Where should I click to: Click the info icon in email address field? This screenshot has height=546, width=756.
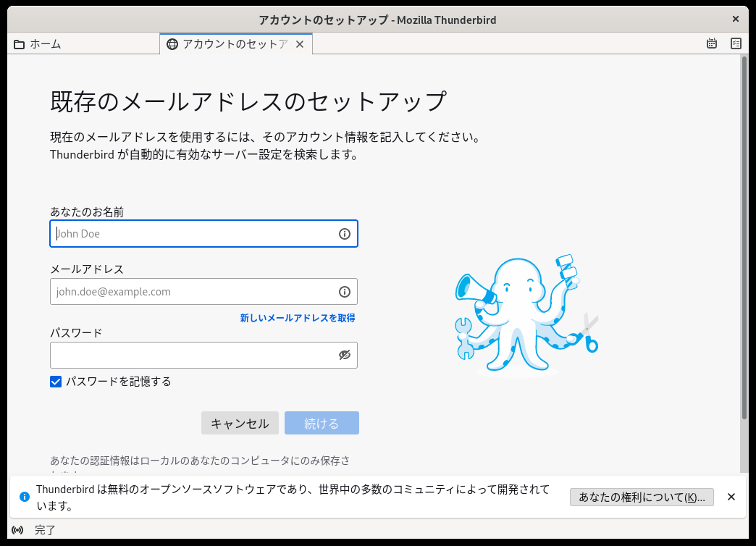pyautogui.click(x=344, y=292)
